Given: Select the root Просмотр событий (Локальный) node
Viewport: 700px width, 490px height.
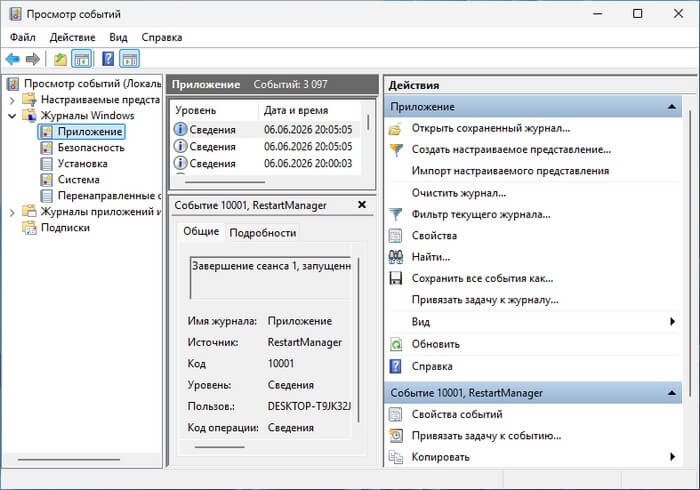Looking at the screenshot, I should tap(92, 84).
